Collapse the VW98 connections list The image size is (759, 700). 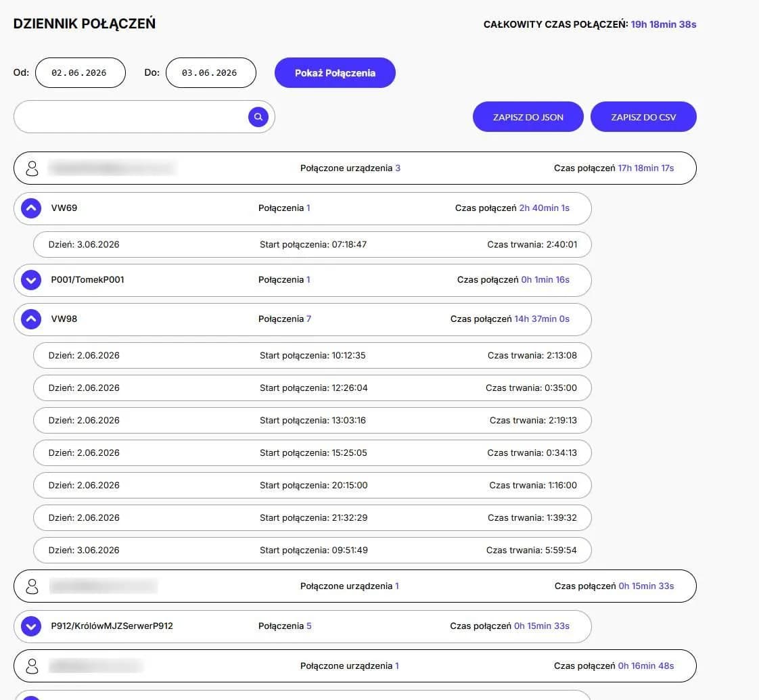tap(31, 319)
